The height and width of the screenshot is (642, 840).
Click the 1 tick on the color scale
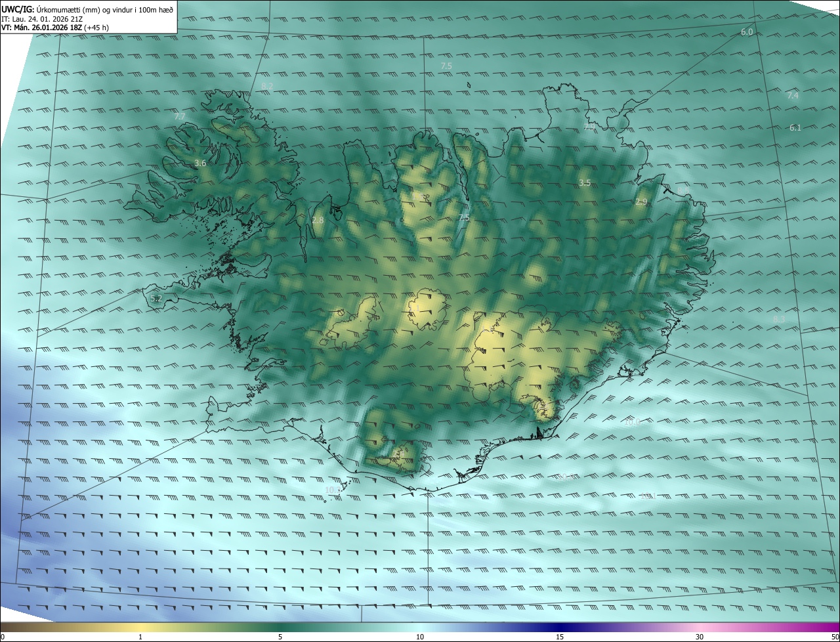pyautogui.click(x=140, y=637)
